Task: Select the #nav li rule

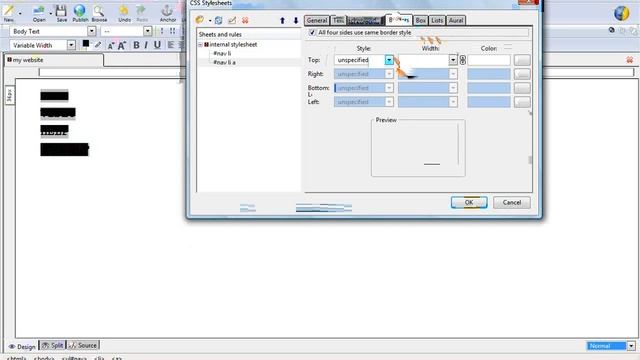Action: point(222,53)
